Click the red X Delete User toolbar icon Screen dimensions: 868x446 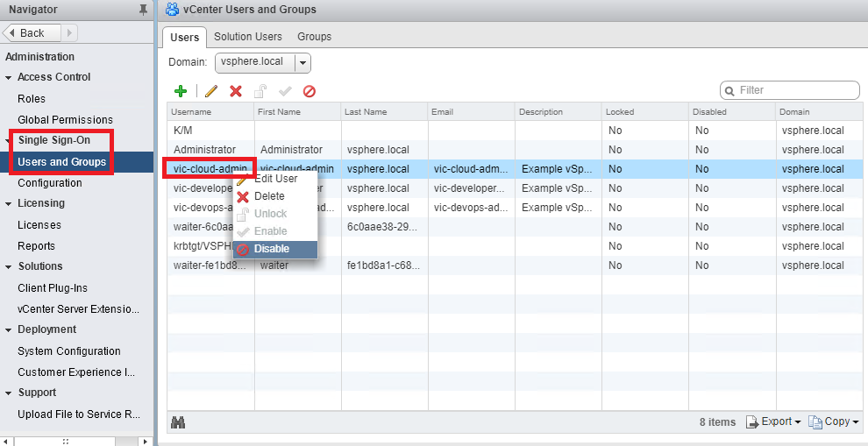coord(235,91)
